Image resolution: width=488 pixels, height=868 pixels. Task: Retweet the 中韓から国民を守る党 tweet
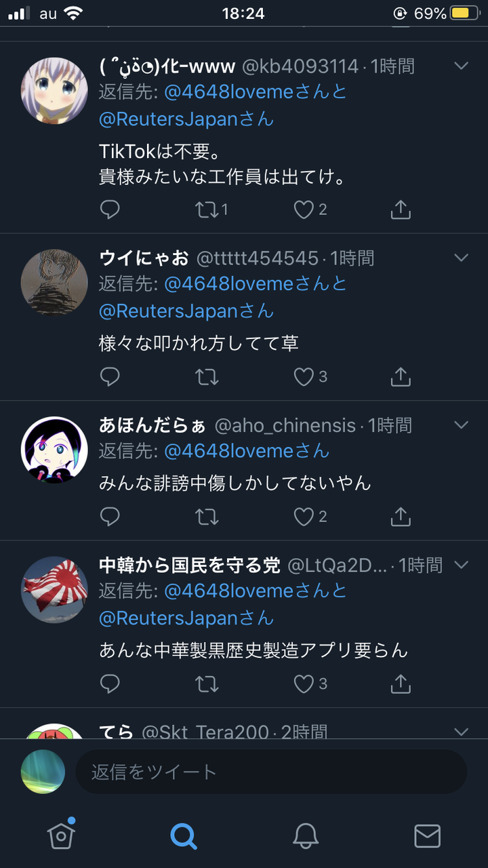pos(206,684)
